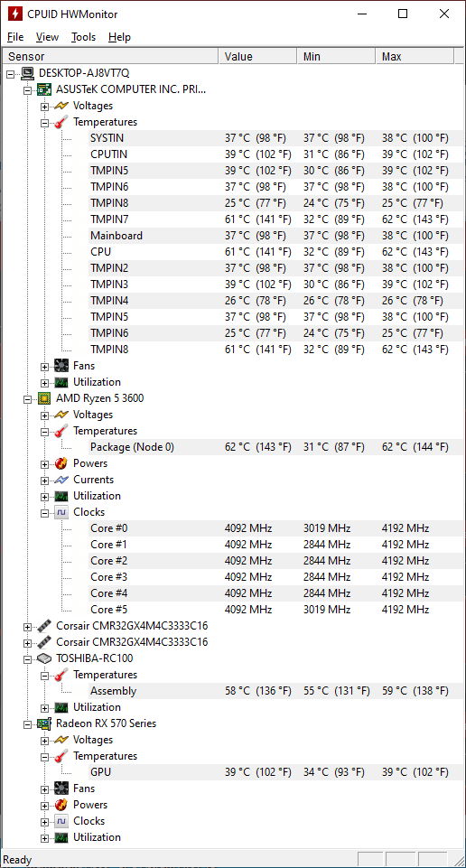
Task: Collapse the ASUSTeK COMPUTER INC. node
Action: pyautogui.click(x=28, y=89)
